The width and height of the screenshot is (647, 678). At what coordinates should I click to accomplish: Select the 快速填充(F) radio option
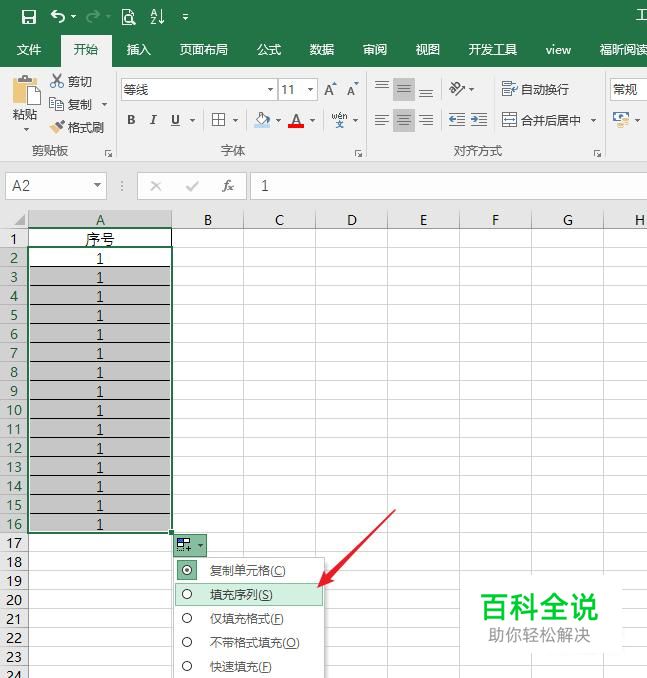(x=187, y=666)
